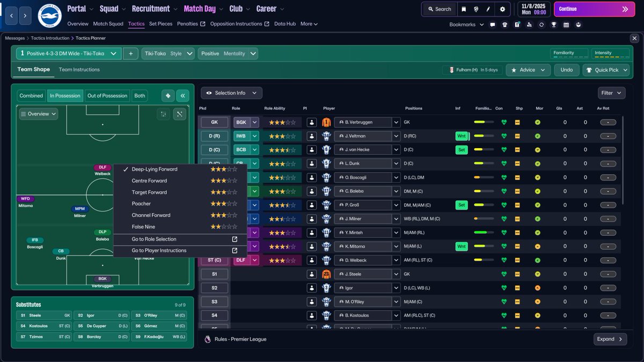Screen dimensions: 644x362
Task: Open the Set Pieces tab
Action: click(x=161, y=24)
